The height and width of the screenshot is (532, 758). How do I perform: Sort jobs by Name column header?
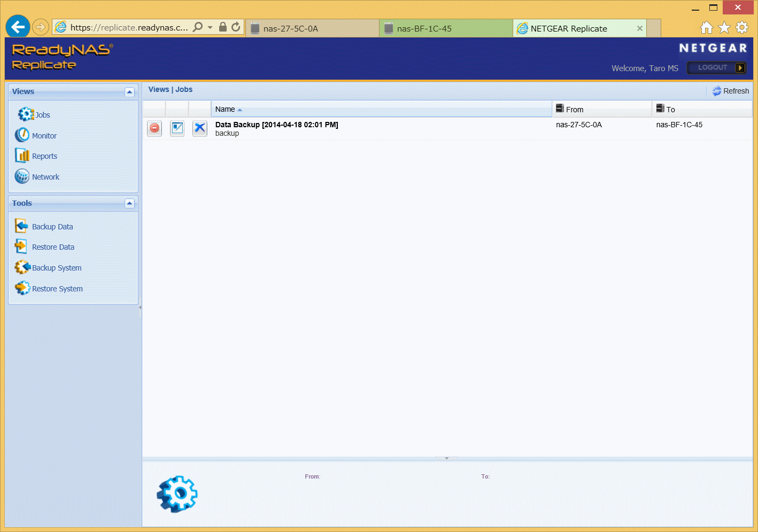[x=225, y=109]
